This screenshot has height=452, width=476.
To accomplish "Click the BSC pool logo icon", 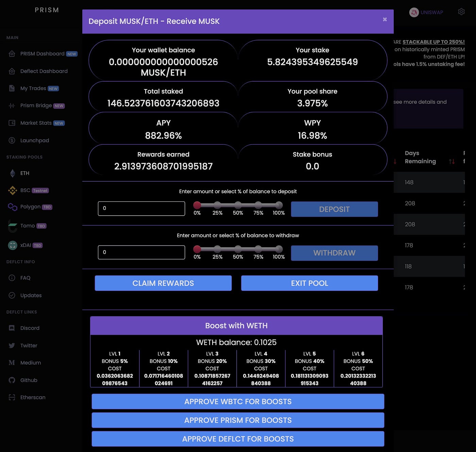I will point(13,190).
